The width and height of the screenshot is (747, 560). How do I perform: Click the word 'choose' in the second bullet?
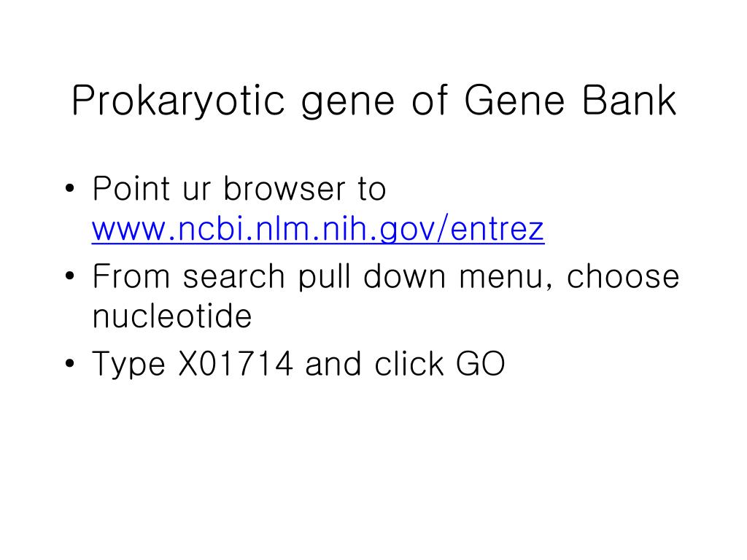pyautogui.click(x=623, y=276)
